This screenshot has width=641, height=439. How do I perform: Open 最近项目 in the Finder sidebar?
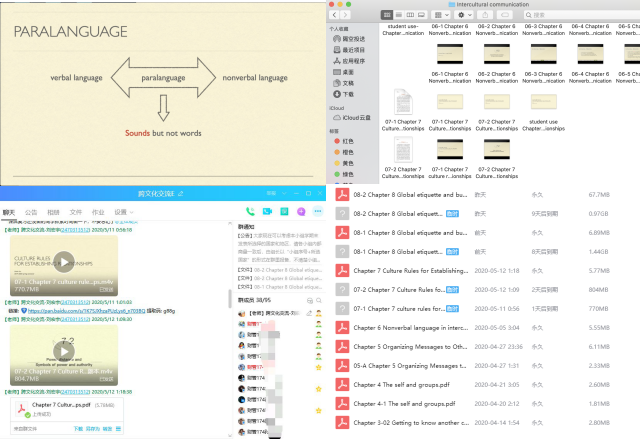pos(349,50)
